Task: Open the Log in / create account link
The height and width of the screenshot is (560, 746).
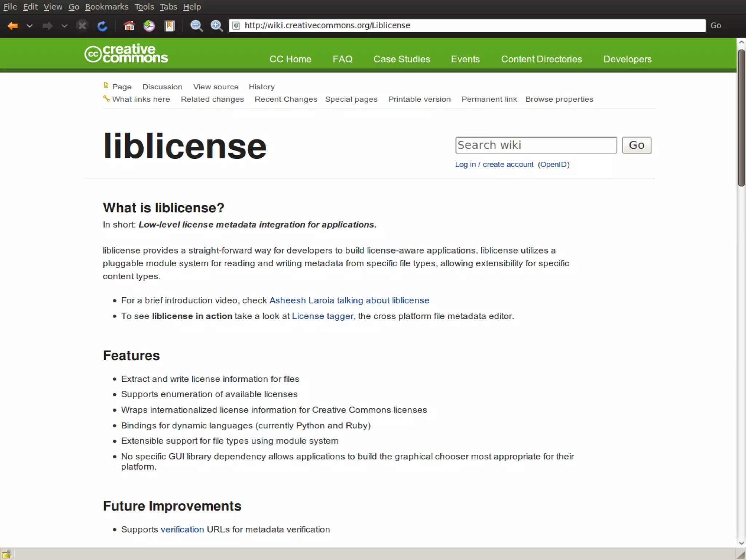Action: click(494, 164)
